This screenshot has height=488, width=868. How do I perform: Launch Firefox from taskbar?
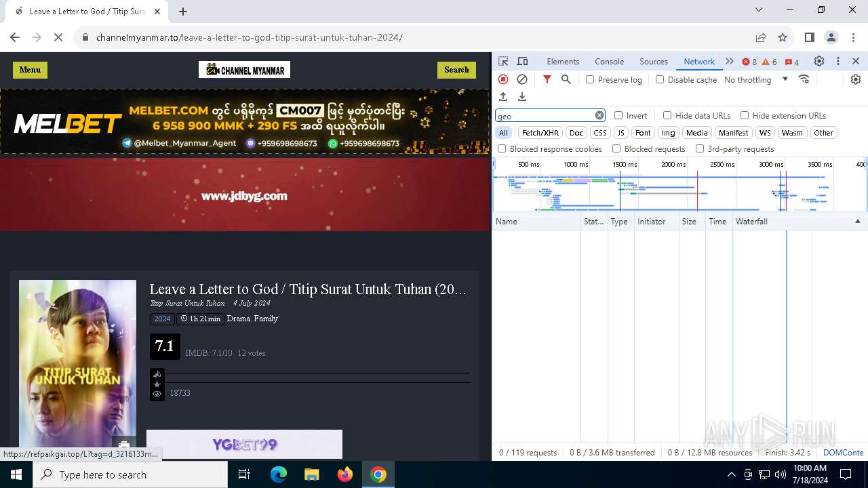pyautogui.click(x=345, y=474)
